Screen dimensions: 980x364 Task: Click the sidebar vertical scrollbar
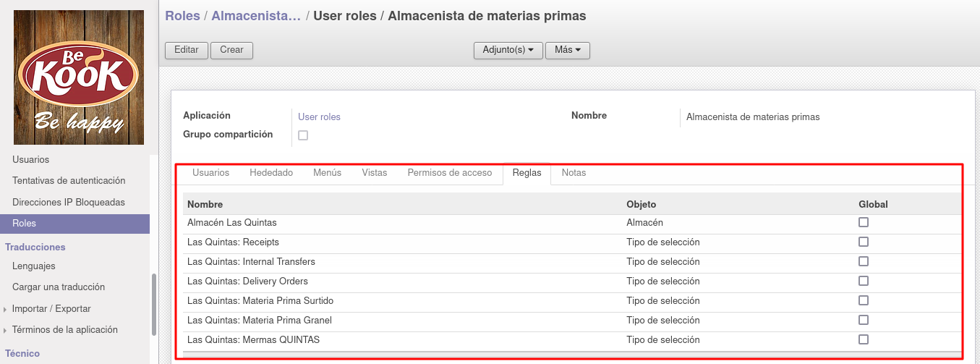click(153, 304)
